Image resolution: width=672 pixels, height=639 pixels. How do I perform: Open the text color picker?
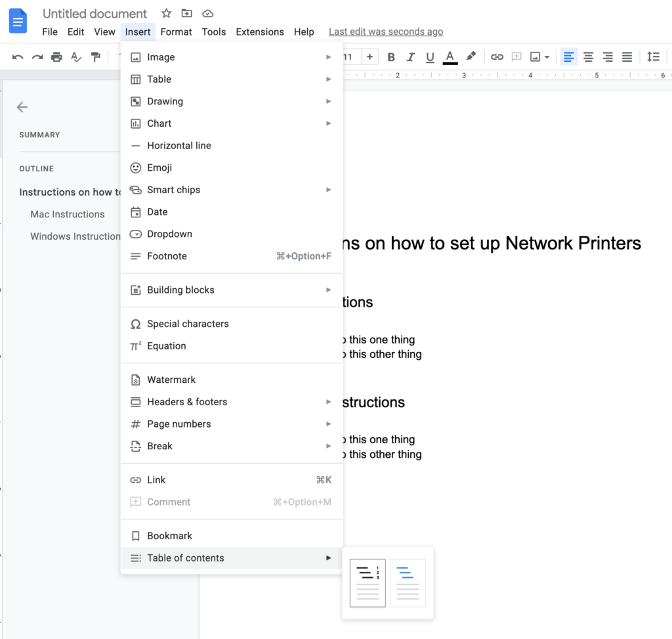pyautogui.click(x=450, y=57)
